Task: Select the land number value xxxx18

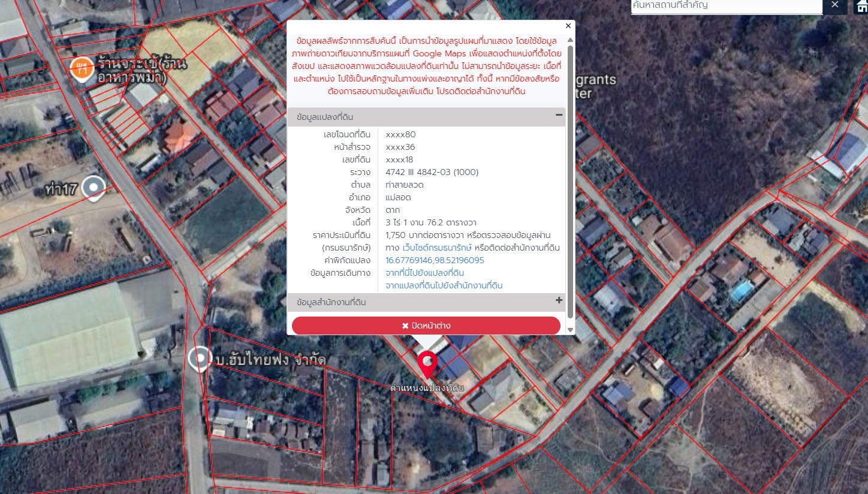Action: [x=400, y=159]
